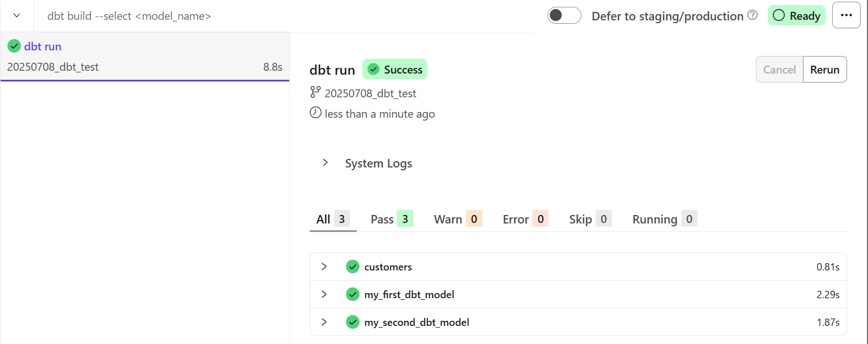This screenshot has width=868, height=344.
Task: Expand the customers model row
Action: pos(324,266)
